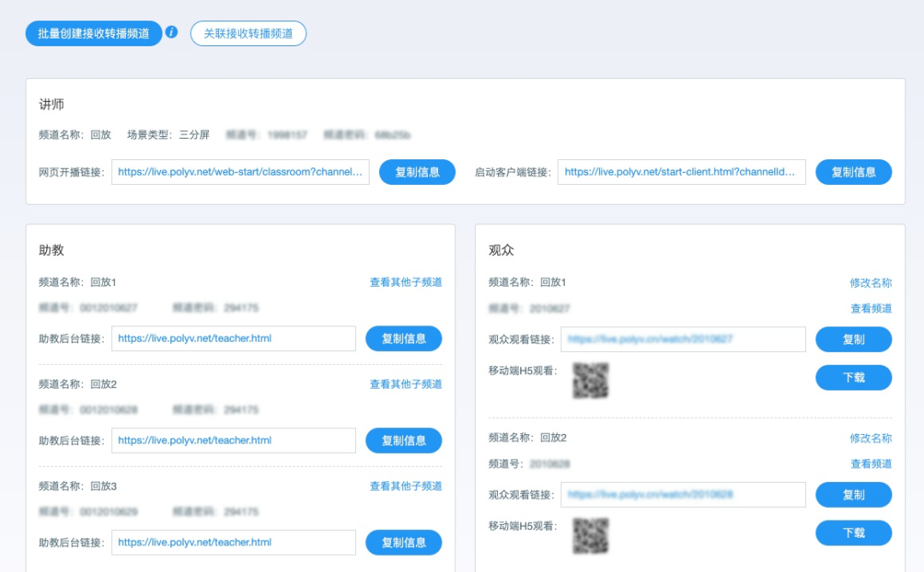The image size is (924, 572).
Task: Click 批量创建接收转播频道 button
Action: [x=94, y=33]
